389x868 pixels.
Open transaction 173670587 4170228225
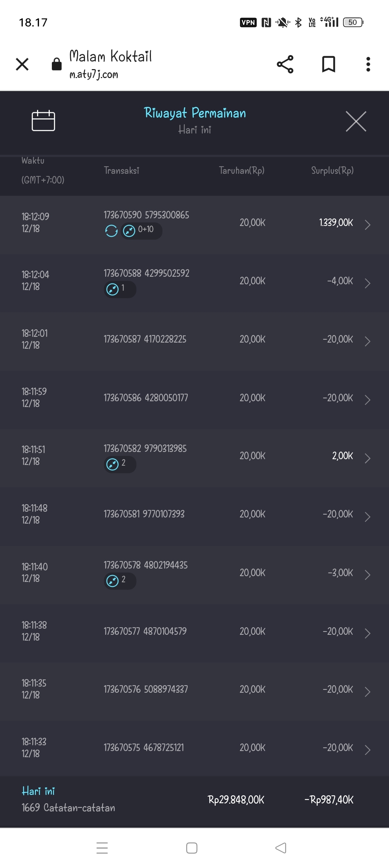pos(145,339)
